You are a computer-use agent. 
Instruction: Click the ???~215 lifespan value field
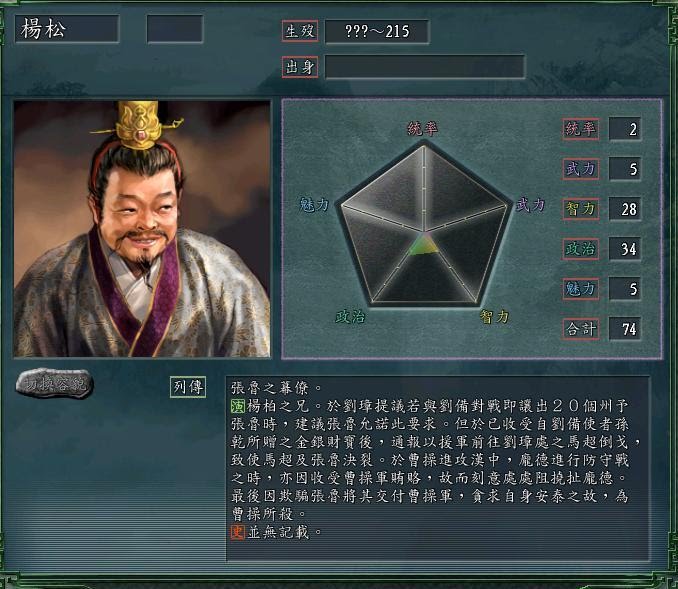click(x=377, y=31)
